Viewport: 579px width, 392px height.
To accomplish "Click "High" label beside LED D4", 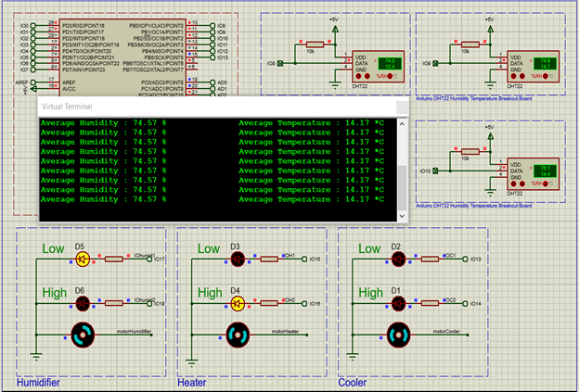I will (x=210, y=293).
